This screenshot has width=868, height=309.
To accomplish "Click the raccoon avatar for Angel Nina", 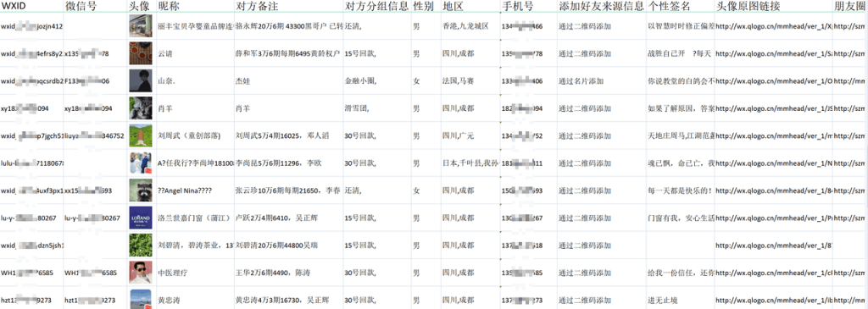I will coord(141,190).
